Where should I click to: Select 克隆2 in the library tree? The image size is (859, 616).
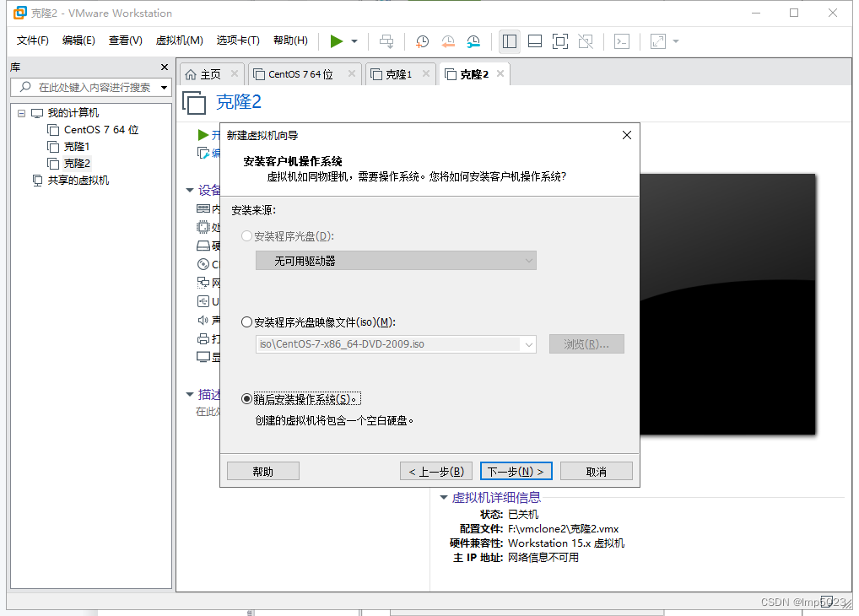pos(68,164)
